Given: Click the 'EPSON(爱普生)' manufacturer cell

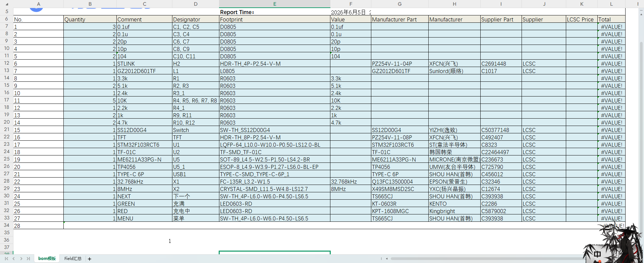Looking at the screenshot, I should (x=454, y=182).
